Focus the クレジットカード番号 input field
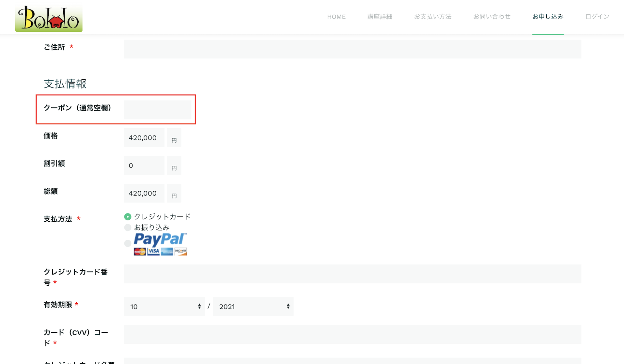Image resolution: width=624 pixels, height=364 pixels. pyautogui.click(x=353, y=274)
